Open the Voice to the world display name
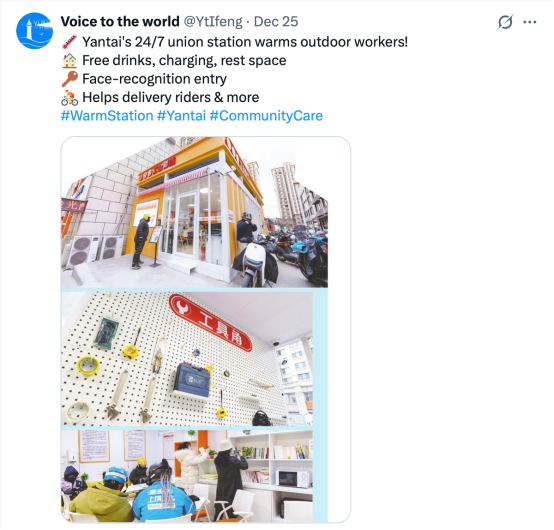This screenshot has height=530, width=554. click(x=120, y=22)
